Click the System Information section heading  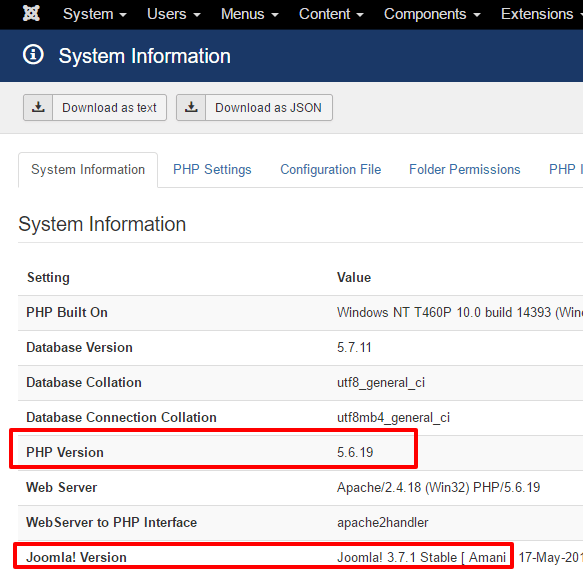point(102,224)
